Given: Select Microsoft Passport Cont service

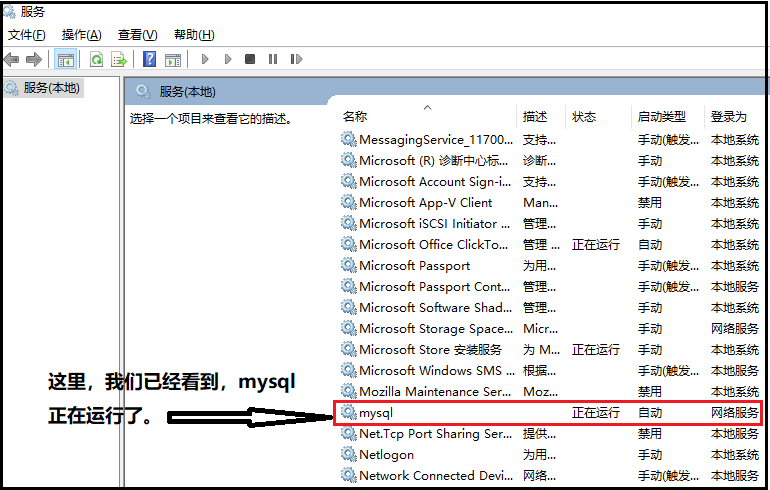Looking at the screenshot, I should coord(550,287).
